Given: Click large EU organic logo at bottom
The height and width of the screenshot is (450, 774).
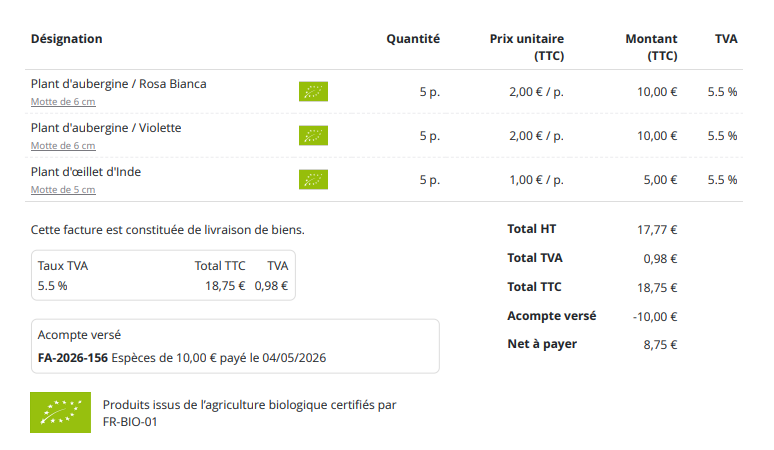Looking at the screenshot, I should pyautogui.click(x=60, y=412).
